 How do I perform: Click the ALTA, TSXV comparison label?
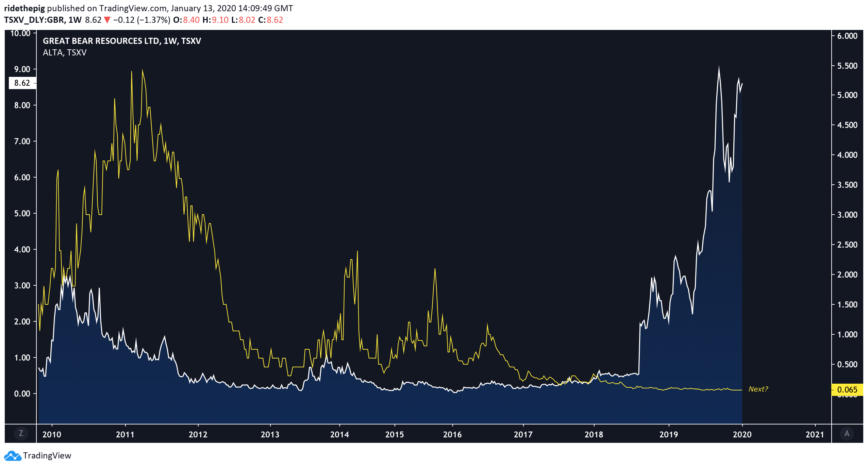tap(65, 52)
